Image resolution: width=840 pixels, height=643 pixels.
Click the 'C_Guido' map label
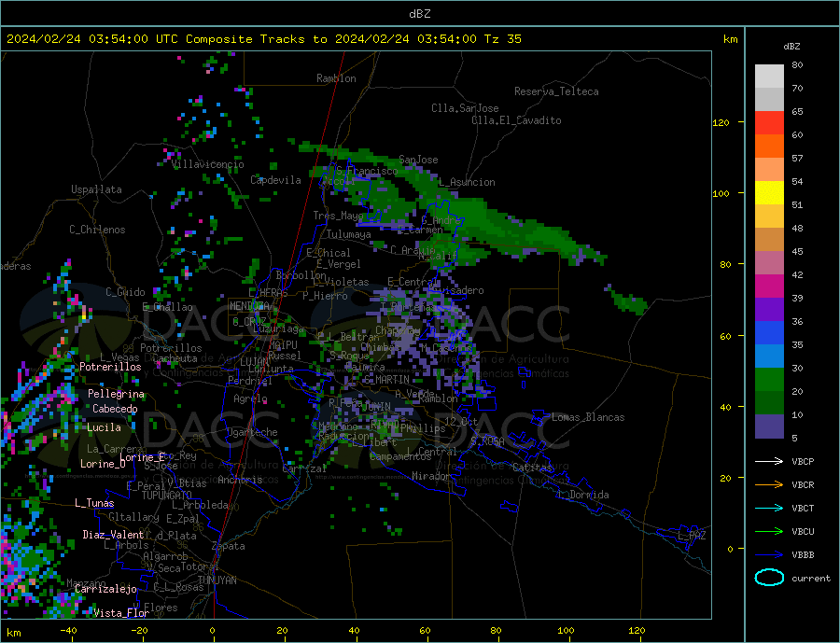tap(125, 292)
